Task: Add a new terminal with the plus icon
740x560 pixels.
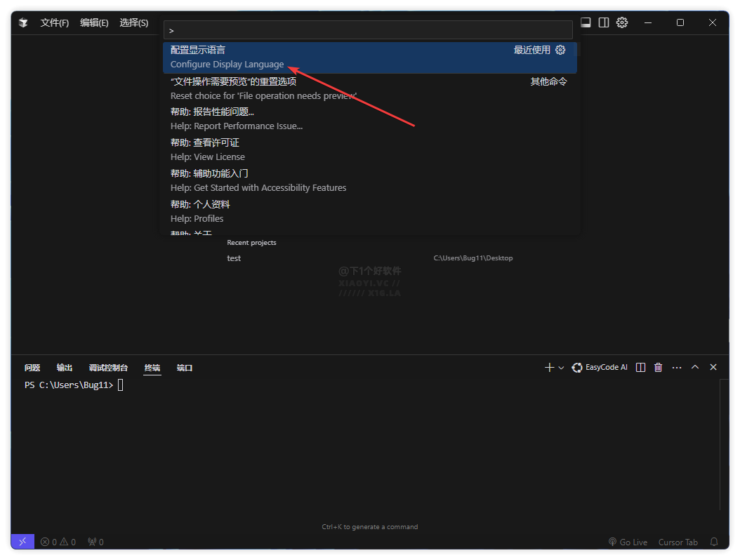Action: [x=549, y=367]
